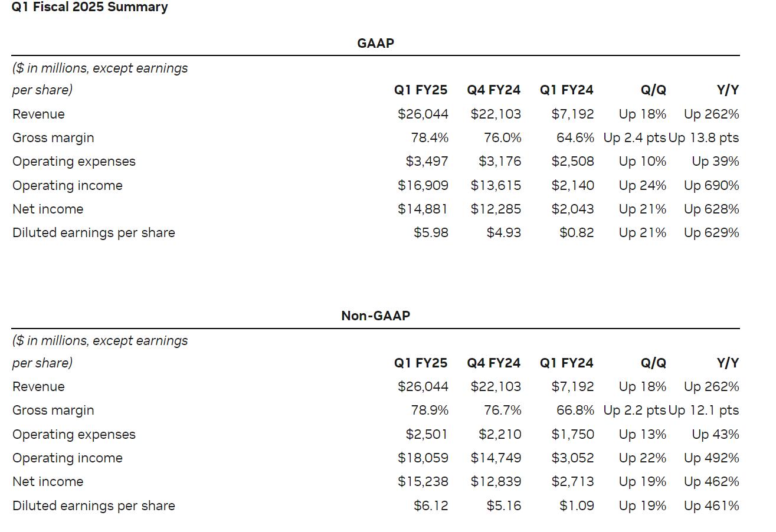Select the "Up 492%" year-over-year cell

(x=711, y=458)
